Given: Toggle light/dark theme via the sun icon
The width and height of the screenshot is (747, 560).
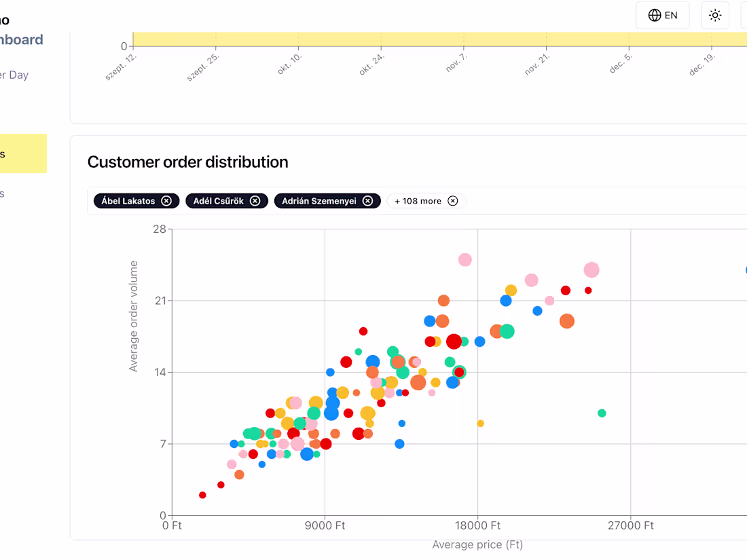Looking at the screenshot, I should [x=714, y=14].
